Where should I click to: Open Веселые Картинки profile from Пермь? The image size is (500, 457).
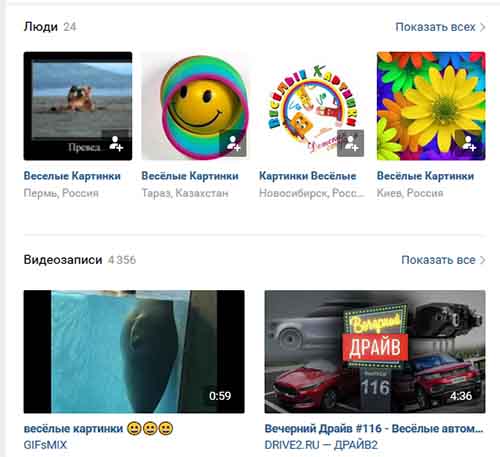tap(72, 176)
